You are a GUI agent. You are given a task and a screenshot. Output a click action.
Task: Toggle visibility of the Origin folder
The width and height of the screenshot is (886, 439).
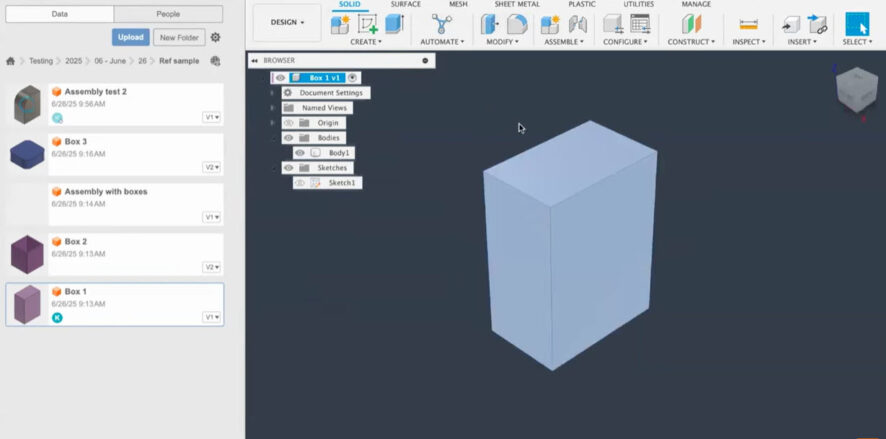(289, 123)
